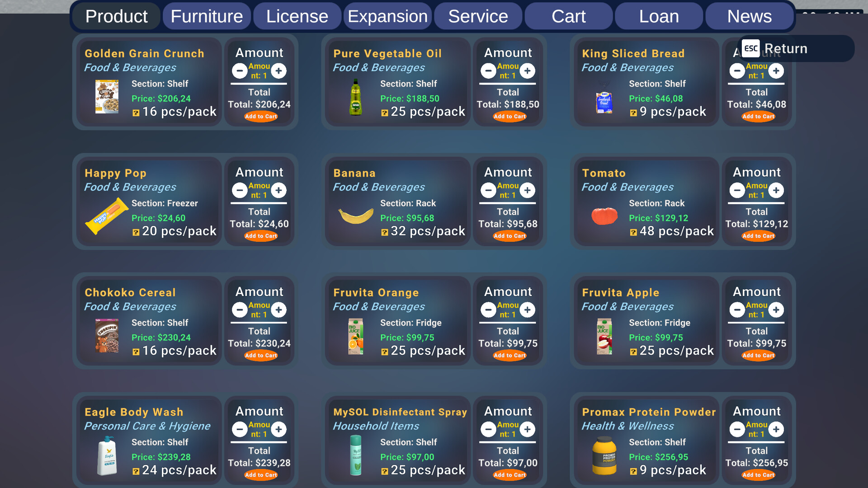Click the info icon beside Tomato 48 pcs/pack

632,232
